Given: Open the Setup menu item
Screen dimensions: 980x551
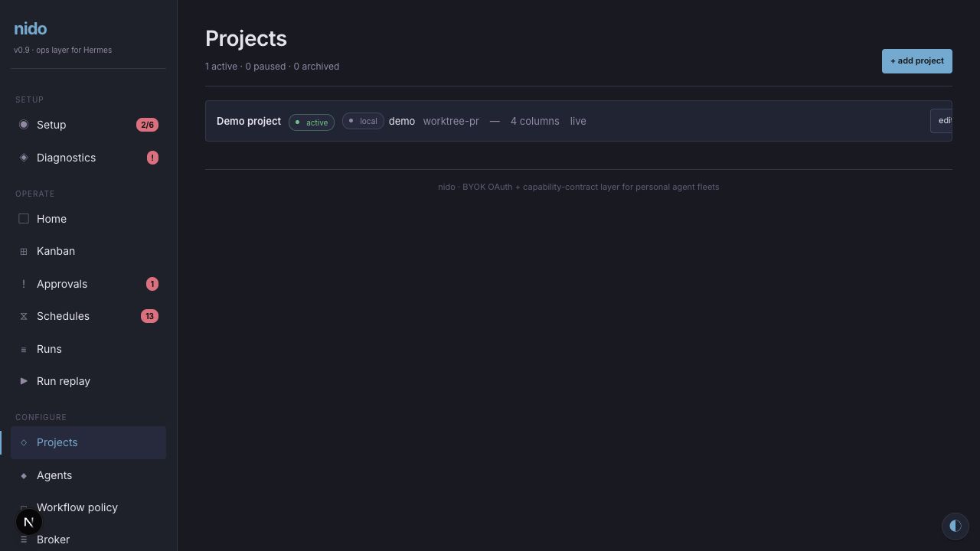Looking at the screenshot, I should 88,125.
